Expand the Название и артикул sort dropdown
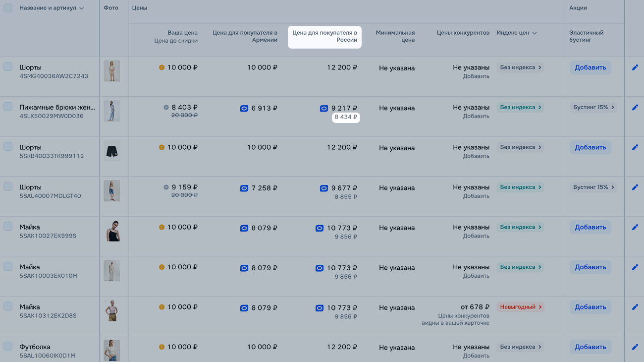The height and width of the screenshot is (362, 644). click(82, 8)
